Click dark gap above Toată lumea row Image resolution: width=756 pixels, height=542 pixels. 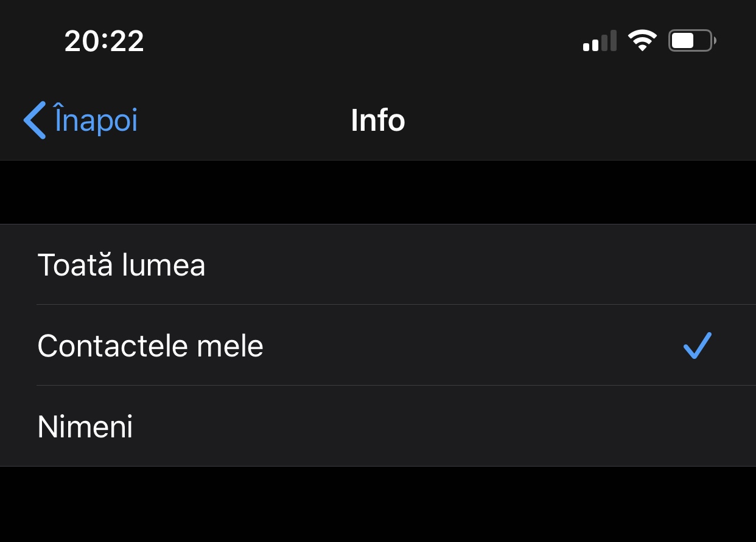pos(377,192)
